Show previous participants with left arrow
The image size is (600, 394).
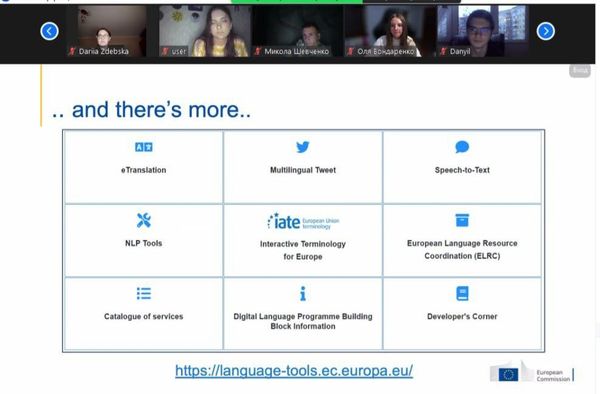click(49, 31)
